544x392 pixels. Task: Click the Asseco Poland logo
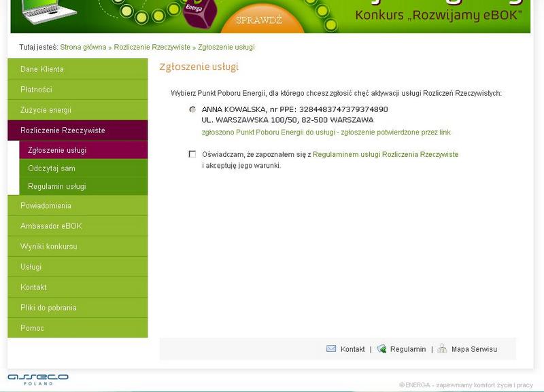point(38,378)
